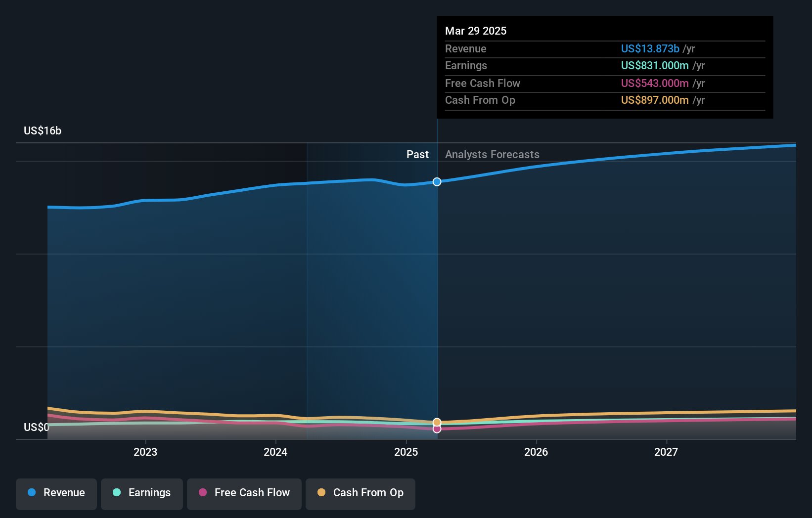
Task: Click the US$13.873b revenue value
Action: click(x=650, y=48)
